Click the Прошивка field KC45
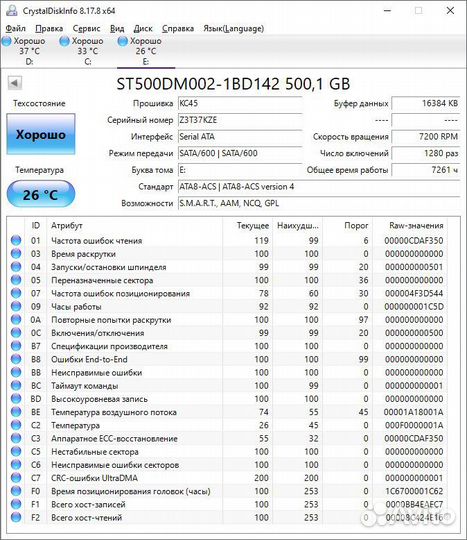 [240, 103]
